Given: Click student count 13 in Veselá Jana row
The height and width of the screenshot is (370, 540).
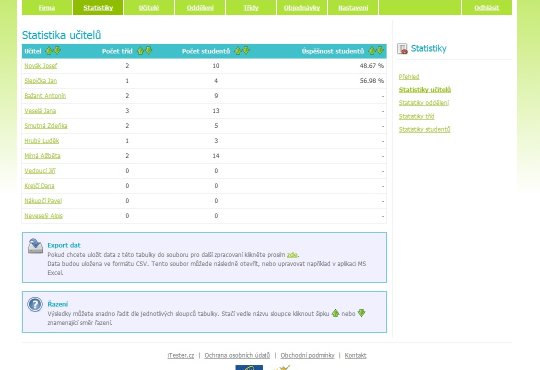Looking at the screenshot, I should (216, 111).
